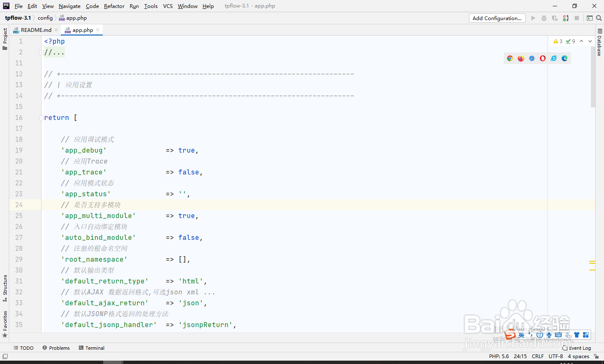604x364 pixels.
Task: Close the app.php tab
Action: [x=98, y=30]
